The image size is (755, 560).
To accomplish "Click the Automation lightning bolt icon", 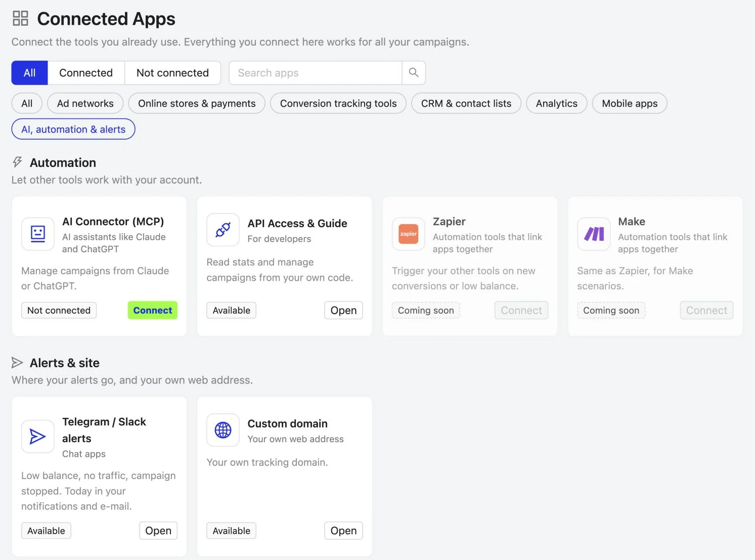I will [18, 162].
